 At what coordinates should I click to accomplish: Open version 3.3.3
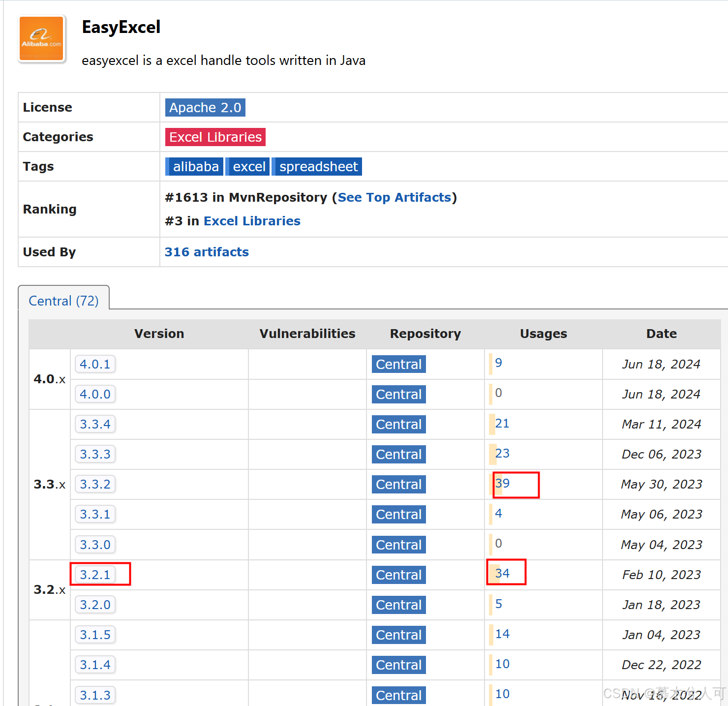point(95,454)
